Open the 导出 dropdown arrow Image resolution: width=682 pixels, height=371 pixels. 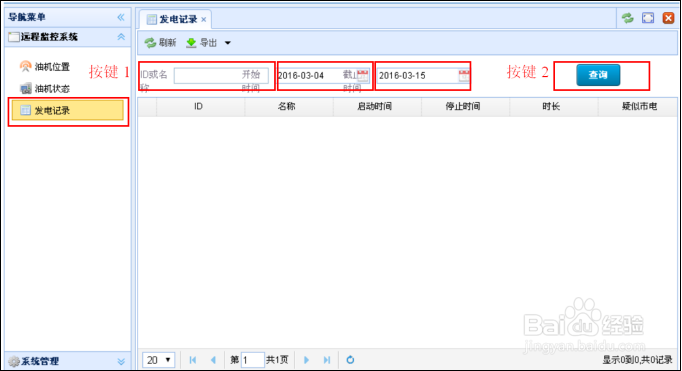(227, 43)
